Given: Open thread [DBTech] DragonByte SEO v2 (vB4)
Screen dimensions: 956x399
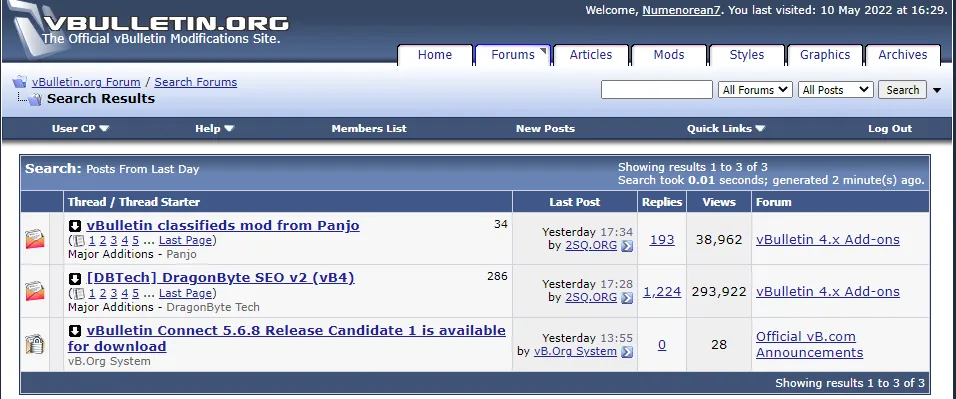Looking at the screenshot, I should tap(221, 278).
